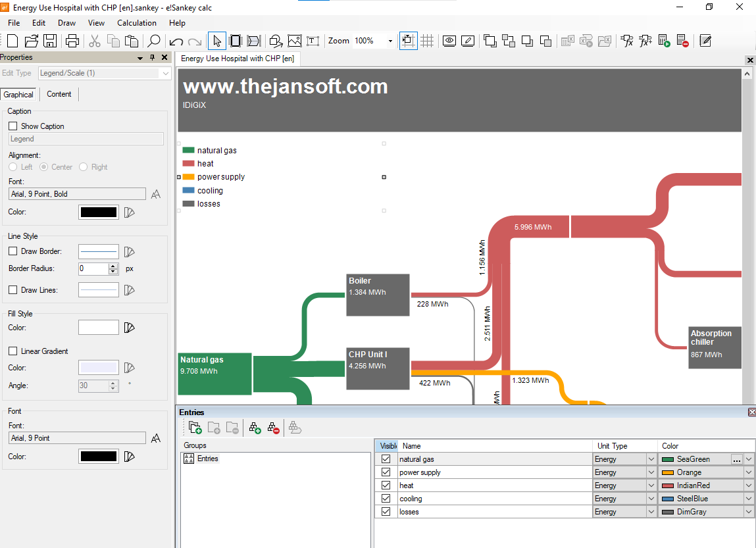Image resolution: width=756 pixels, height=548 pixels.
Task: Click add entry icon in Entries toolbar
Action: click(x=255, y=428)
